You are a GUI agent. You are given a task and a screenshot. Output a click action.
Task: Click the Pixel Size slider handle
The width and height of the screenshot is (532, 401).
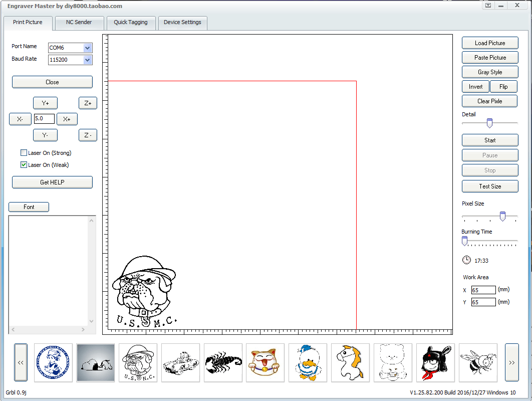(502, 216)
